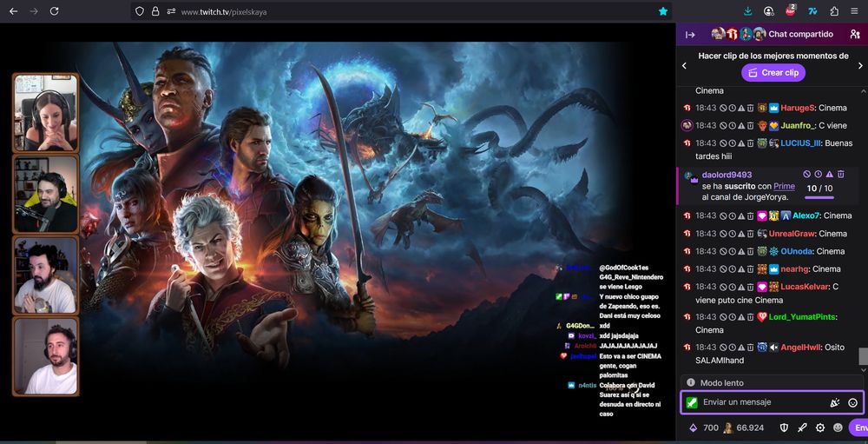Image resolution: width=868 pixels, height=444 pixels.
Task: Delete daolord9493's subscription notice with the trash icon
Action: click(x=841, y=174)
